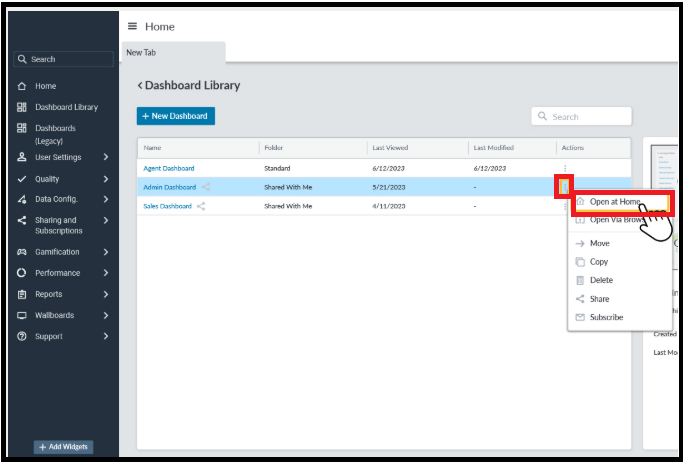Click the 4/11/2023 last viewed cell

389,206
